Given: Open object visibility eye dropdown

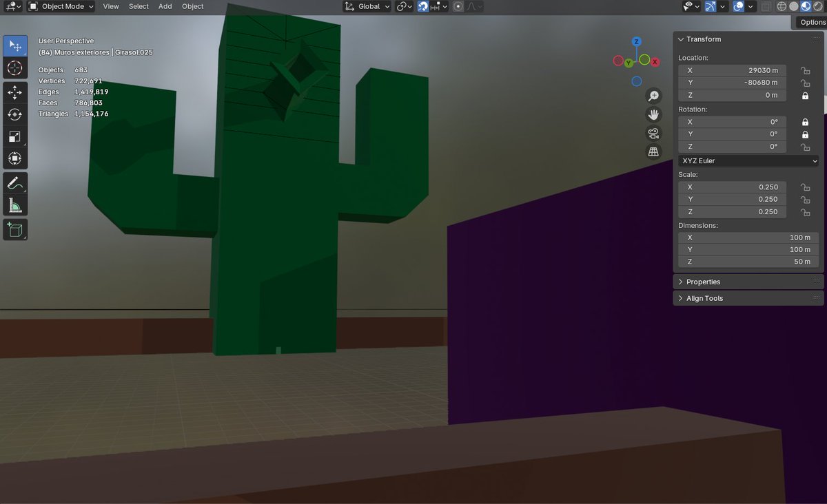Looking at the screenshot, I should (x=691, y=6).
